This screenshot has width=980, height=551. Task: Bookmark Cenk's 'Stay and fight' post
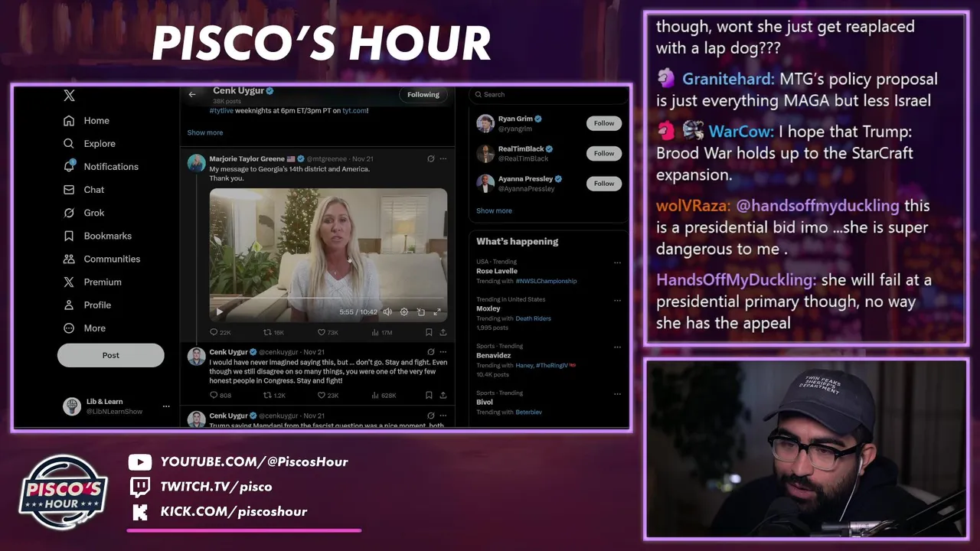(x=429, y=395)
